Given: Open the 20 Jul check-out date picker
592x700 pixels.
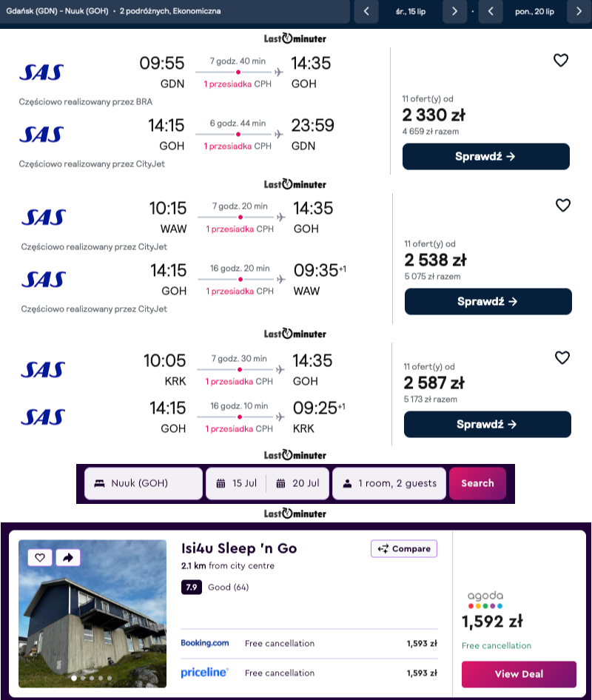Looking at the screenshot, I should pyautogui.click(x=297, y=483).
